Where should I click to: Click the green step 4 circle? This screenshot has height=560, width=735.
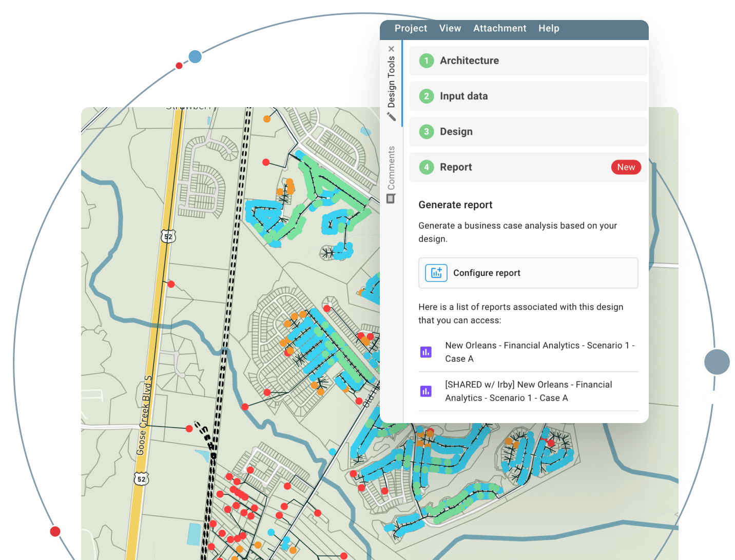coord(426,167)
